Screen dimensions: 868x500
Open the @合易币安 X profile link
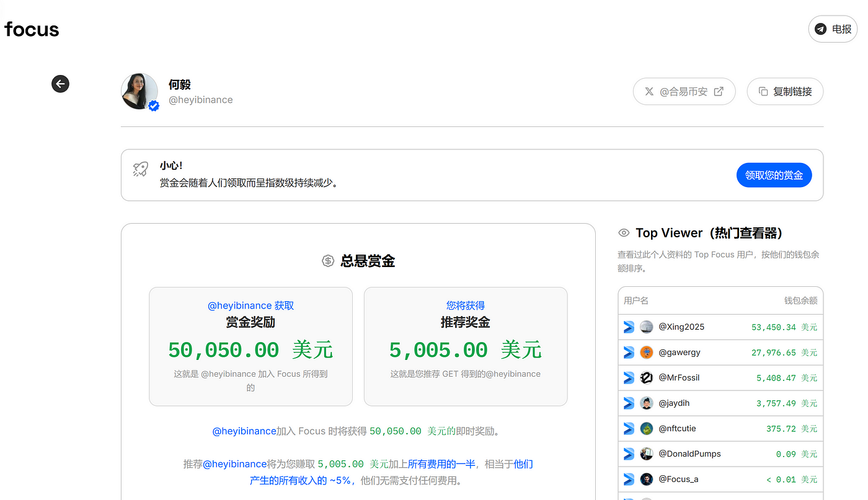683,92
